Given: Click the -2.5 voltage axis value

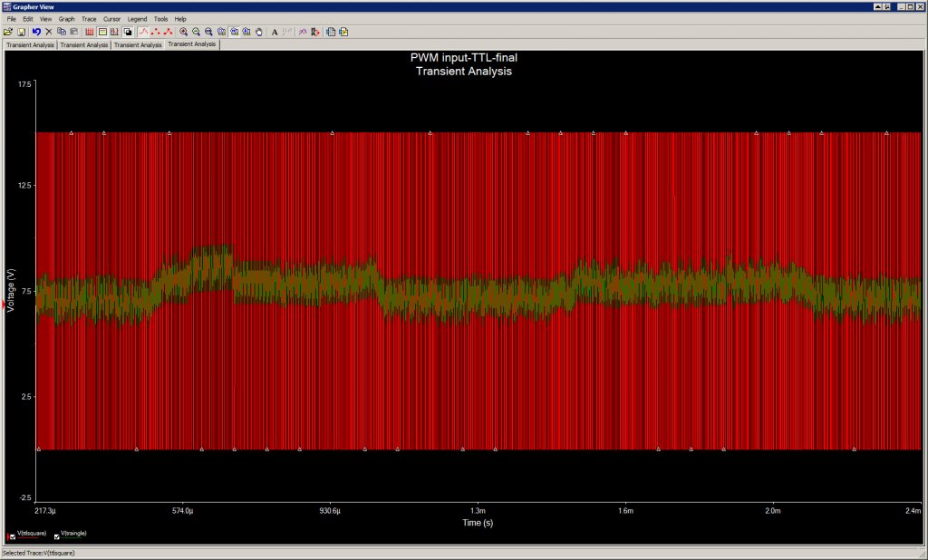Looking at the screenshot, I should 24,498.
